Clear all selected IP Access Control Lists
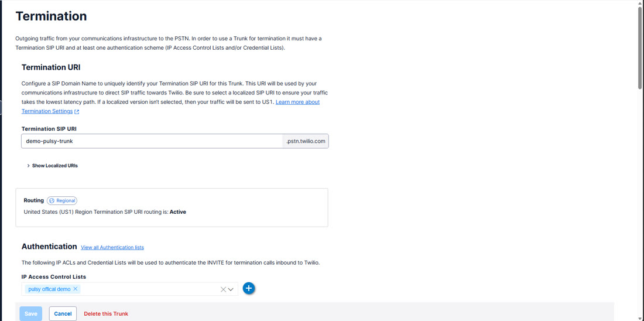The width and height of the screenshot is (644, 321). pos(223,289)
